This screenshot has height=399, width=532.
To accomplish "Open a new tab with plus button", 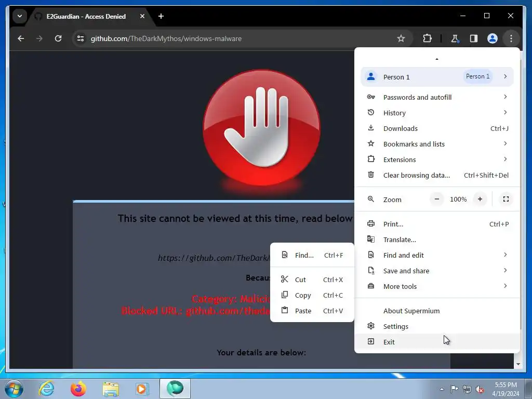I will (161, 16).
